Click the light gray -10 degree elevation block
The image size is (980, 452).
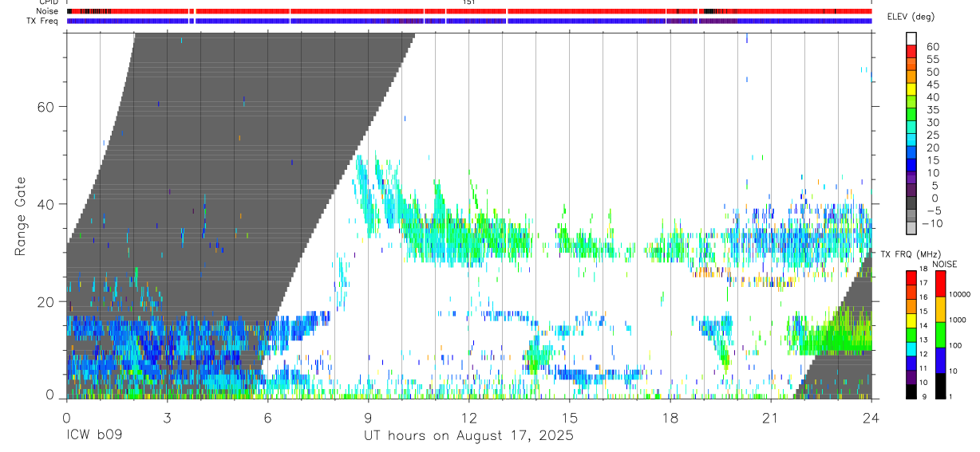coord(911,227)
